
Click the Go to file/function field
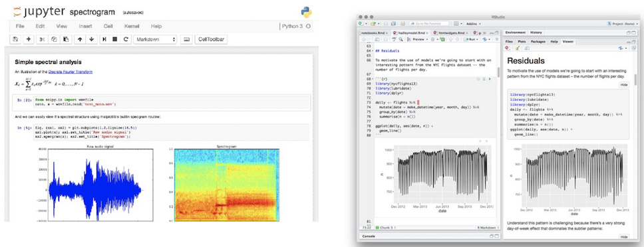(429, 24)
